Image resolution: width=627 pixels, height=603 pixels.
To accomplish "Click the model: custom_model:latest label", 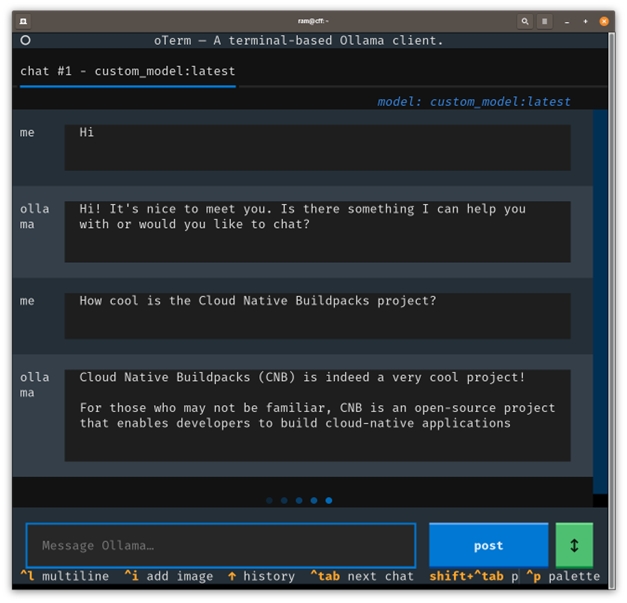I will pos(474,102).
